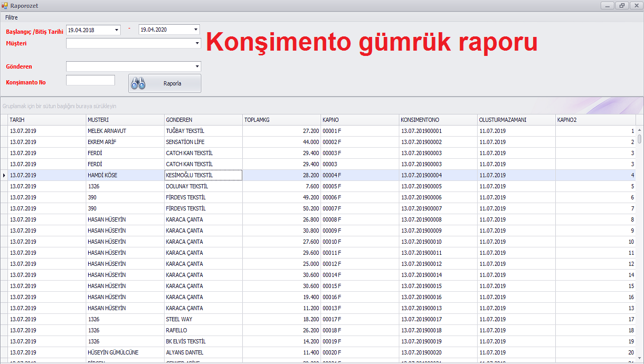Select the RAFELLO cell
Screen dimensions: 644x364
(x=203, y=330)
